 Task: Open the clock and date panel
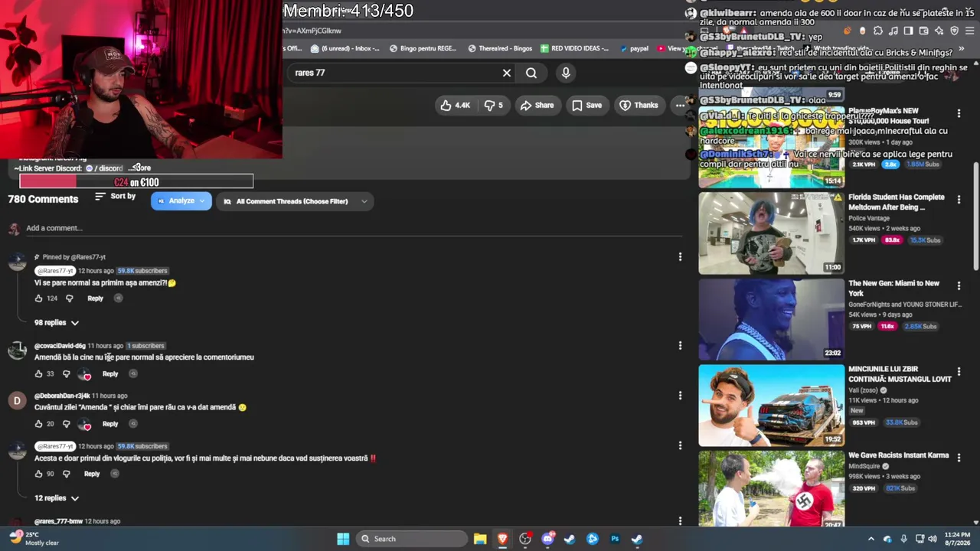[959, 539]
